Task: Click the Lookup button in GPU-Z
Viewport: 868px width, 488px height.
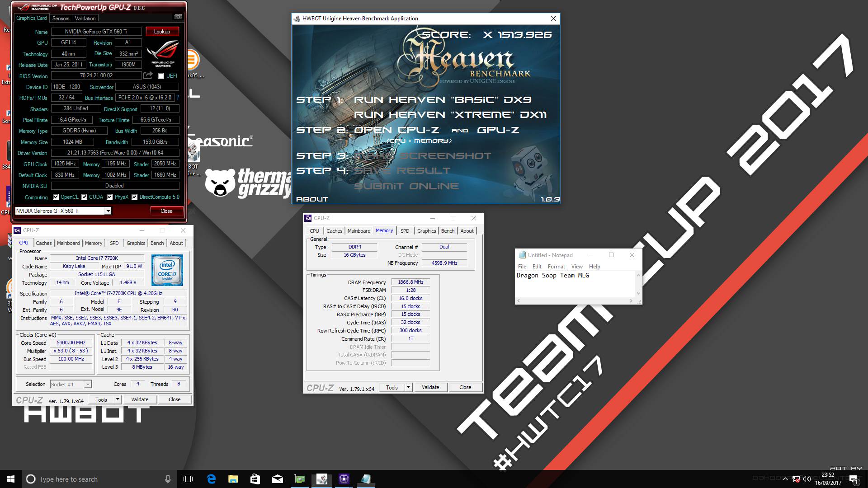Action: (162, 32)
